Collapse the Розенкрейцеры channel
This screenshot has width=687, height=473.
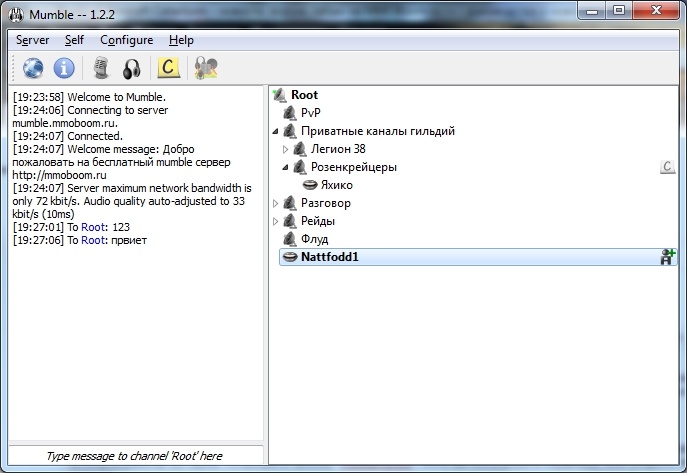pyautogui.click(x=285, y=167)
